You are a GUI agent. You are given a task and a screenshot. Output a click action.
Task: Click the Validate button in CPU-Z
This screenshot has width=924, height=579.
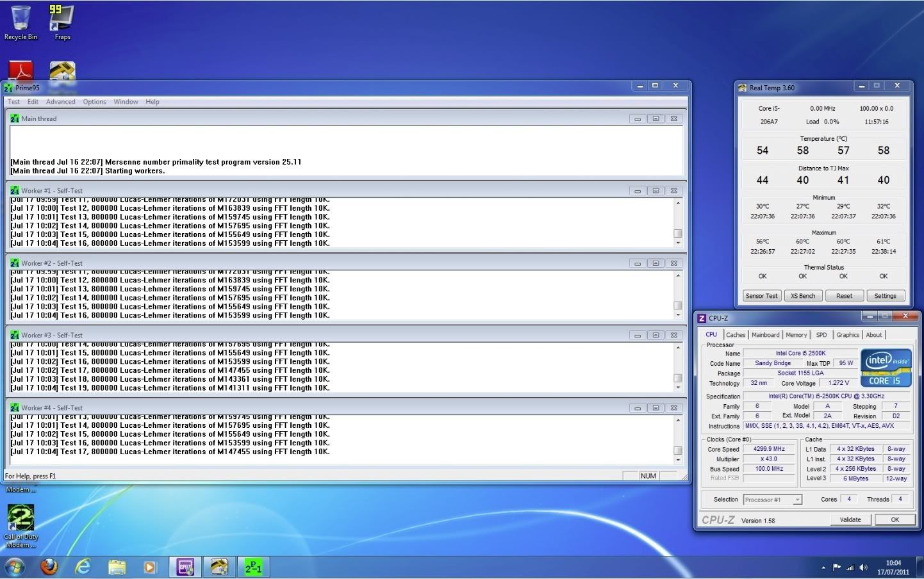(x=850, y=519)
